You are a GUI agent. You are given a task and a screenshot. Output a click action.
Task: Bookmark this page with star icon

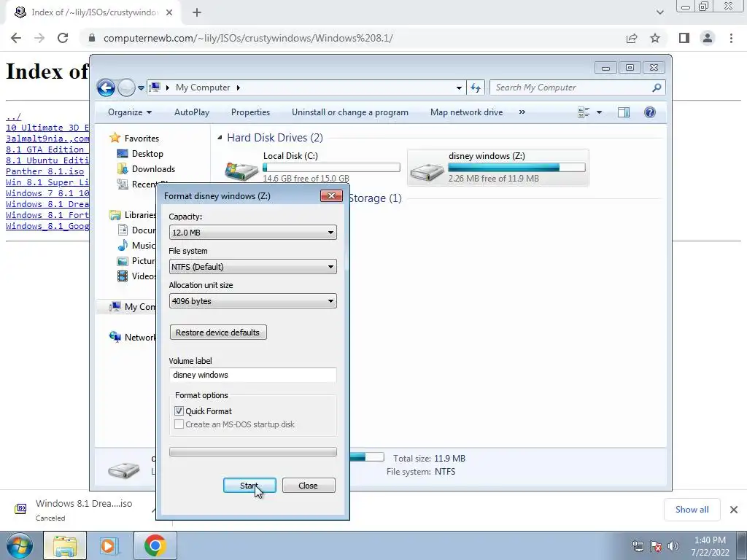pyautogui.click(x=655, y=38)
